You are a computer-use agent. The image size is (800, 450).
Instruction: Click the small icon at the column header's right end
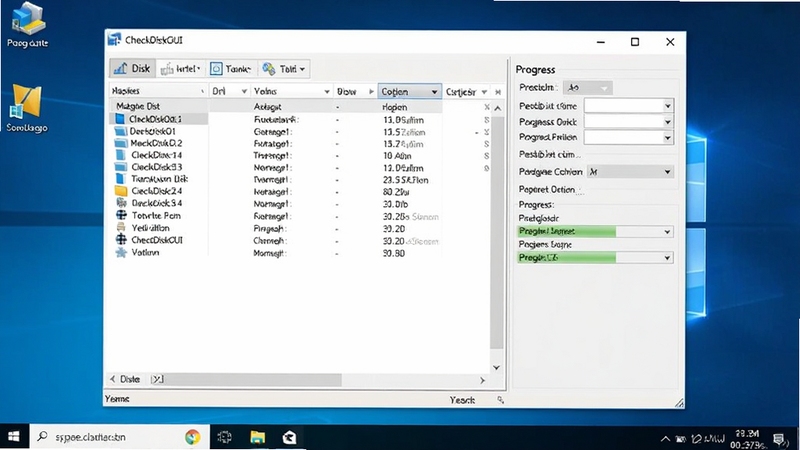tap(498, 92)
